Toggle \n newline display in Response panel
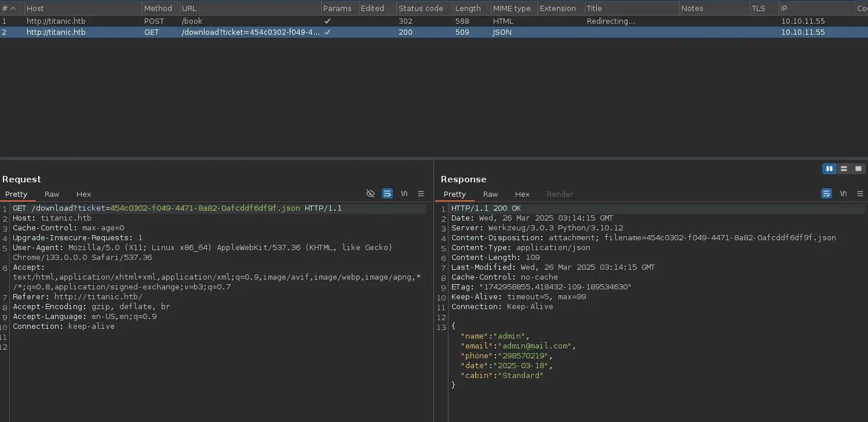Image resolution: width=868 pixels, height=422 pixels. point(844,194)
